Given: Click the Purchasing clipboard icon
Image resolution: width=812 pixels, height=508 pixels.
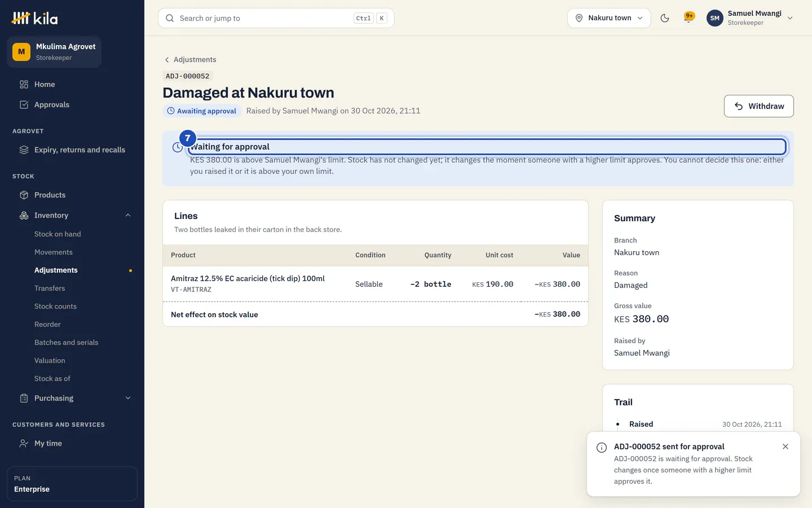Looking at the screenshot, I should (x=24, y=398).
